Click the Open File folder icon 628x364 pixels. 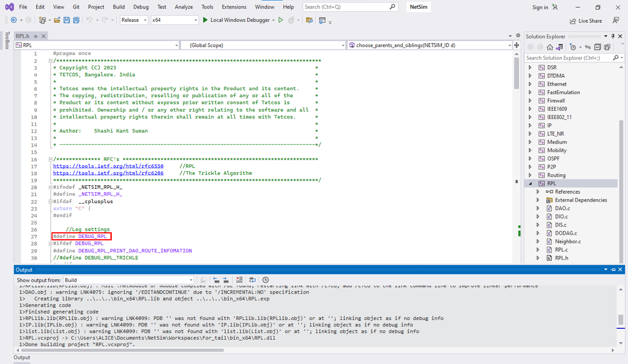click(x=57, y=20)
